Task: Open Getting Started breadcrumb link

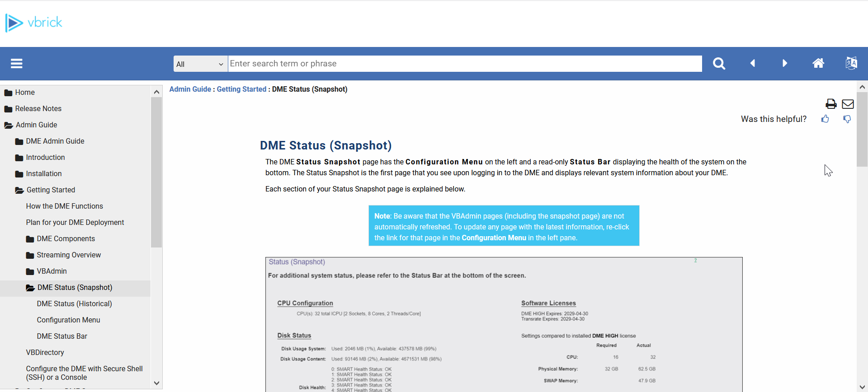Action: click(x=241, y=89)
